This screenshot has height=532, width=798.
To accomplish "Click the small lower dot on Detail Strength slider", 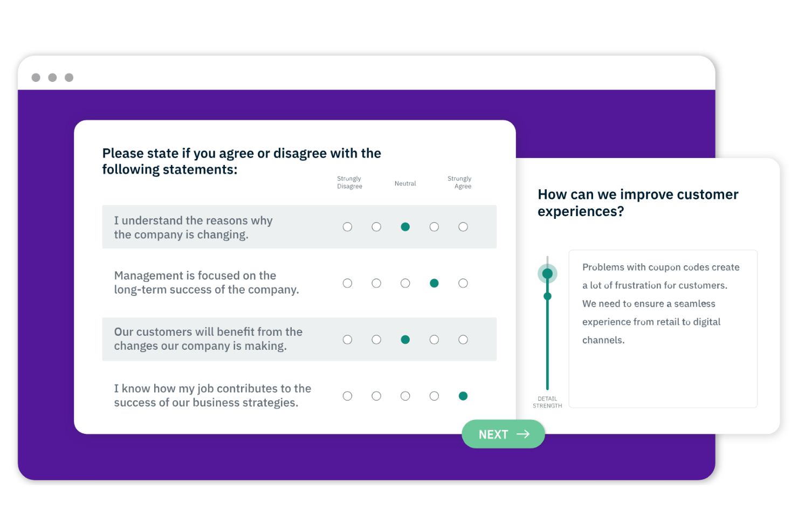I will pos(547,296).
